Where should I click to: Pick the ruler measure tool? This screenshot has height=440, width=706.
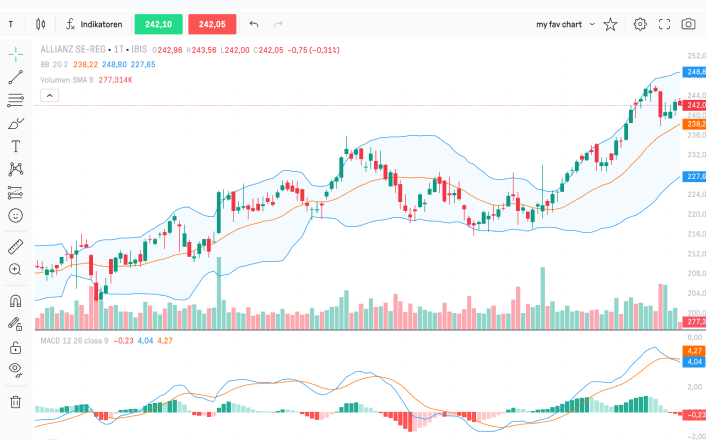point(15,246)
